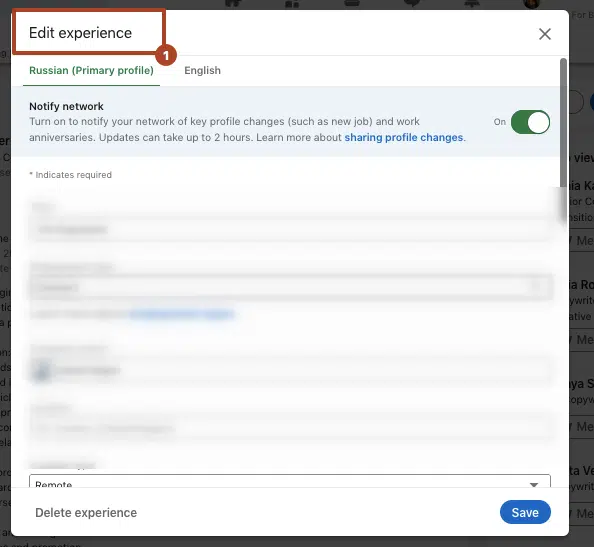Open the Remote location type dropdown
Screen dimensions: 594x547
290,481
